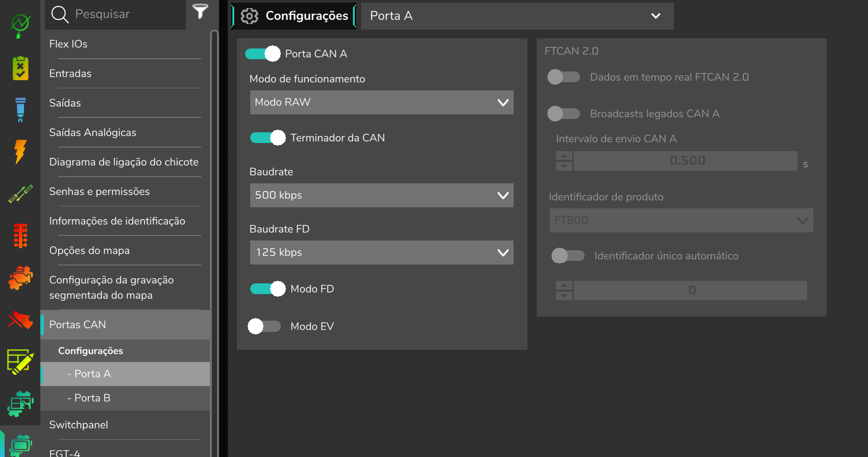Click the Intervalo de envio CAN A value field
Viewport: 868px width, 457px height.
pyautogui.click(x=685, y=161)
